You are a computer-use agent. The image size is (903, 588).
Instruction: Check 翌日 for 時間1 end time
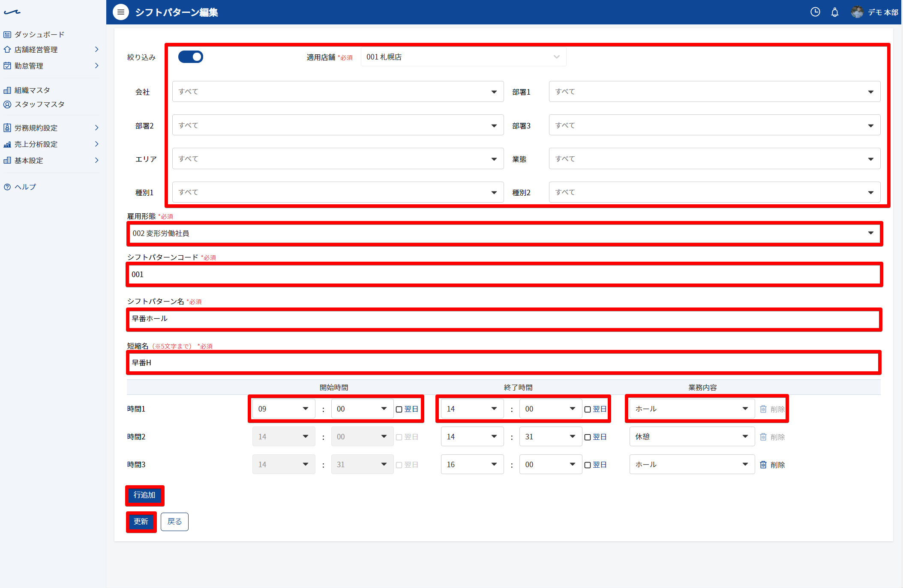coord(588,409)
